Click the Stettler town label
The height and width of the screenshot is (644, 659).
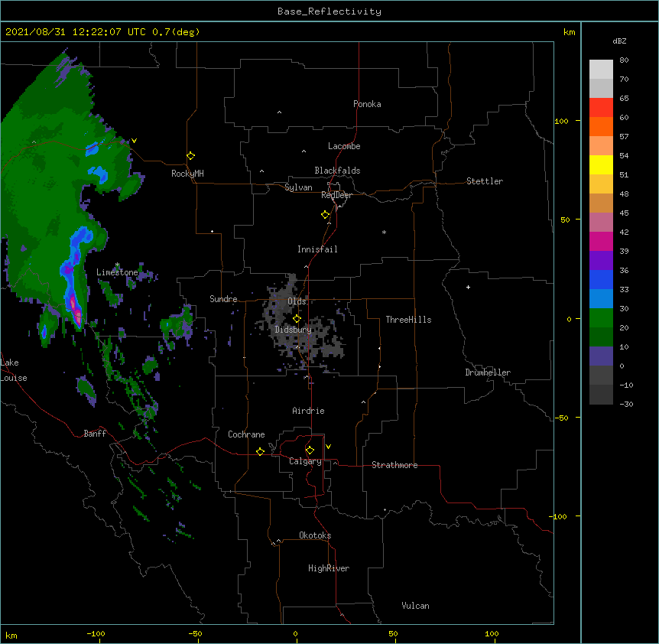pyautogui.click(x=485, y=181)
